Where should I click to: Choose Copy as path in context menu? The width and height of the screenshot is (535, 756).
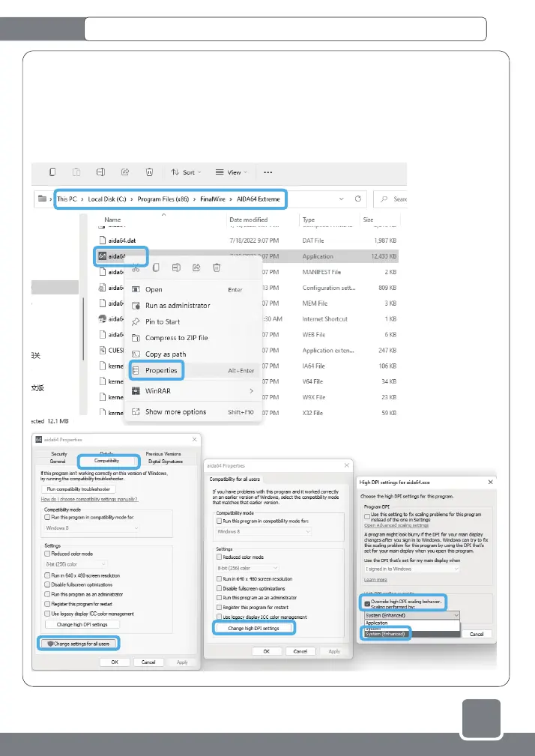click(x=193, y=354)
